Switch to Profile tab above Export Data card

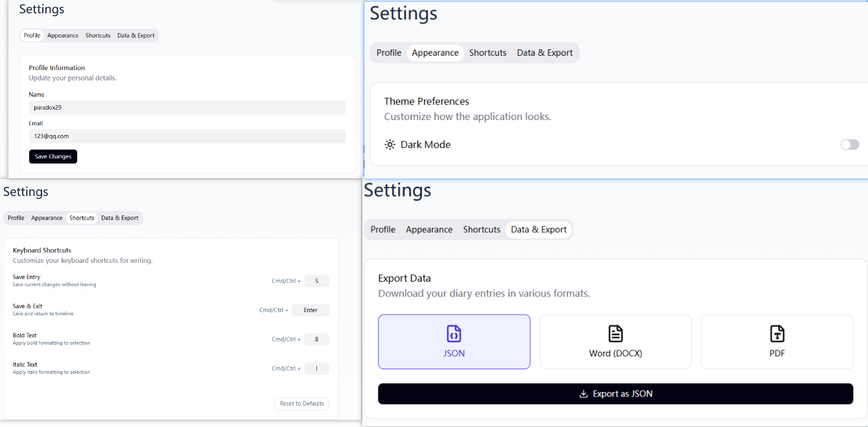point(383,230)
